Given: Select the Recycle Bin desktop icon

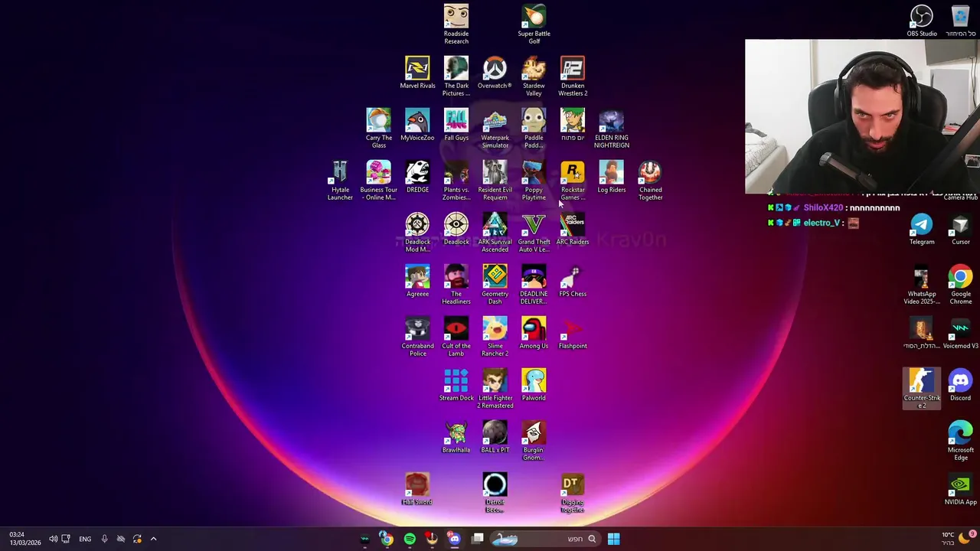Looking at the screenshot, I should pos(960,21).
